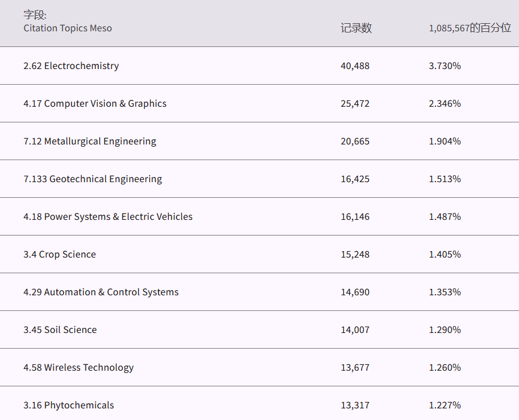519x420 pixels.
Task: Open 7.133 Geotechnical Engineering topic
Action: 92,179
